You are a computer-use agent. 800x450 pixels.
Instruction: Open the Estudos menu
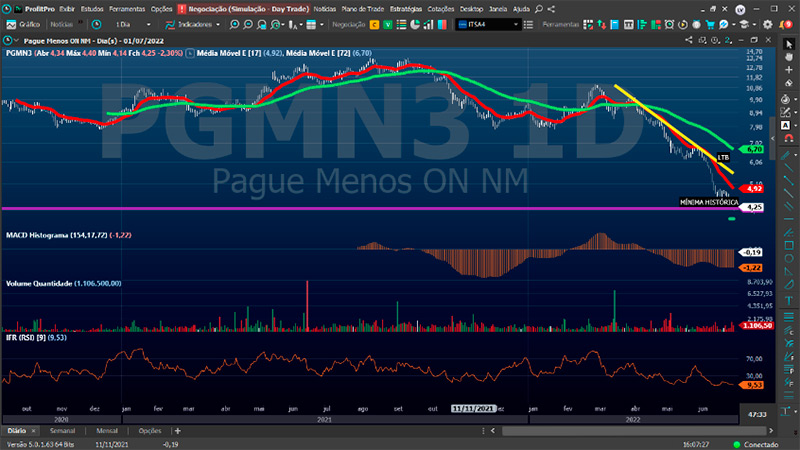(92, 9)
